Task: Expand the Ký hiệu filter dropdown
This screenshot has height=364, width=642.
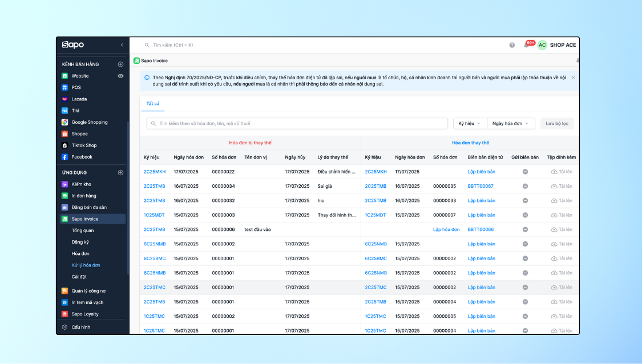Action: point(470,124)
